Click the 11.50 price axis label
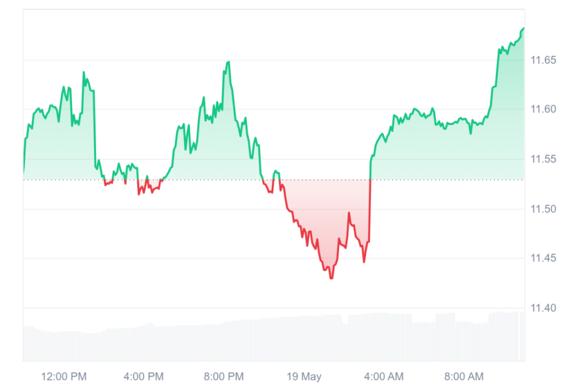Image resolution: width=588 pixels, height=392 pixels. click(543, 209)
